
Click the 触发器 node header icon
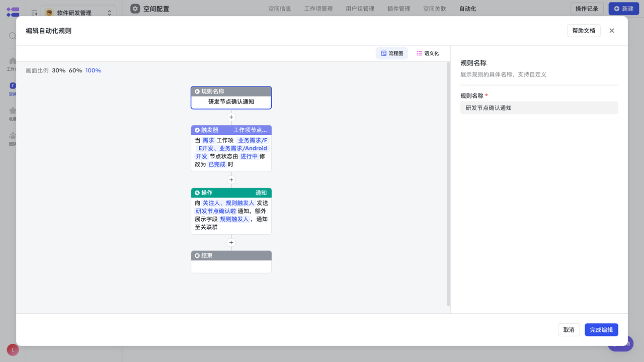(x=197, y=130)
